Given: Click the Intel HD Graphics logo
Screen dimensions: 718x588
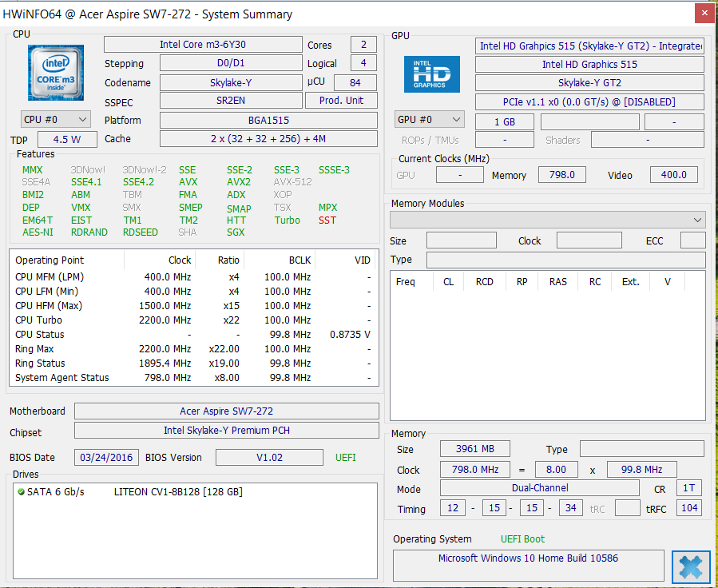Looking at the screenshot, I should point(431,73).
